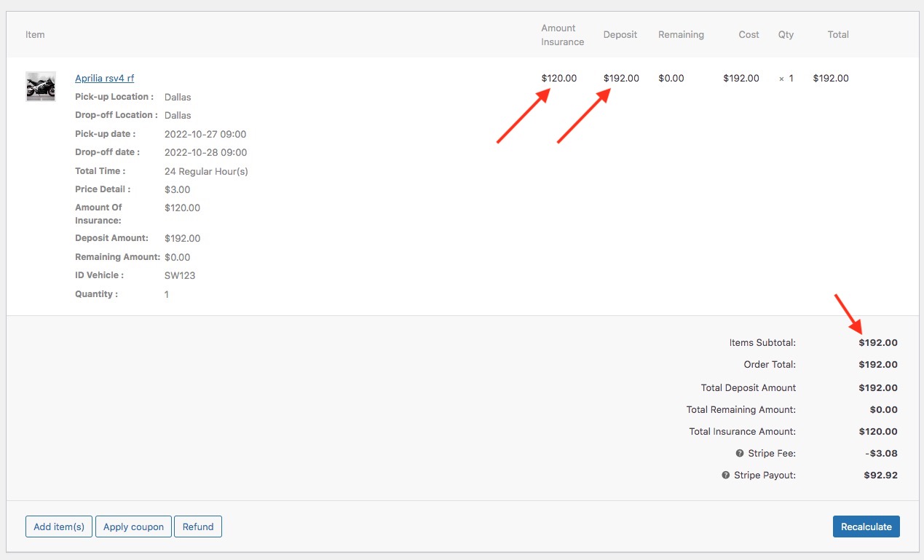This screenshot has height=560, width=924.
Task: Select the Deposit column header
Action: tap(620, 35)
